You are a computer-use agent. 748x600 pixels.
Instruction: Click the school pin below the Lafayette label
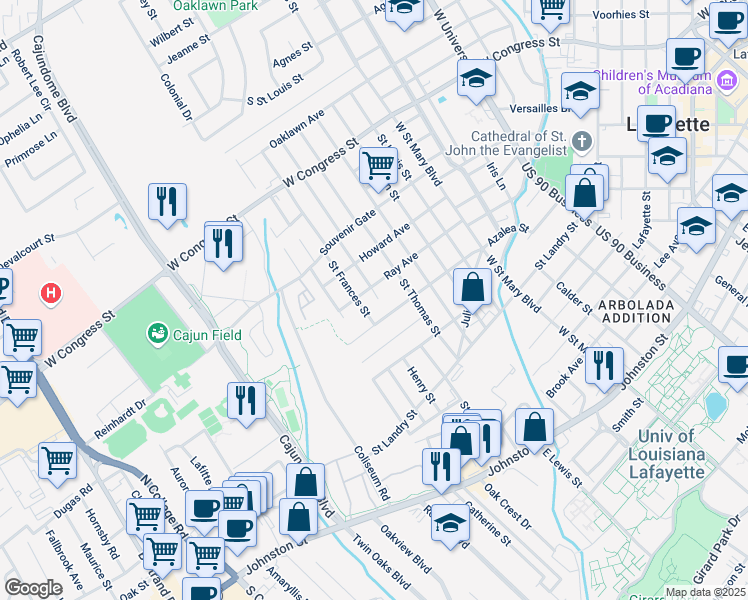(x=668, y=159)
